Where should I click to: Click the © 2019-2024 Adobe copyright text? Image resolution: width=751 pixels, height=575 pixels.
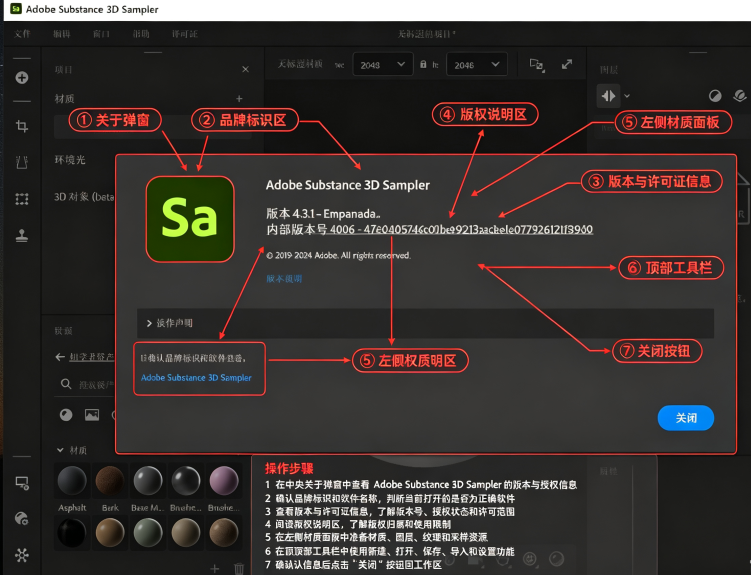(338, 256)
